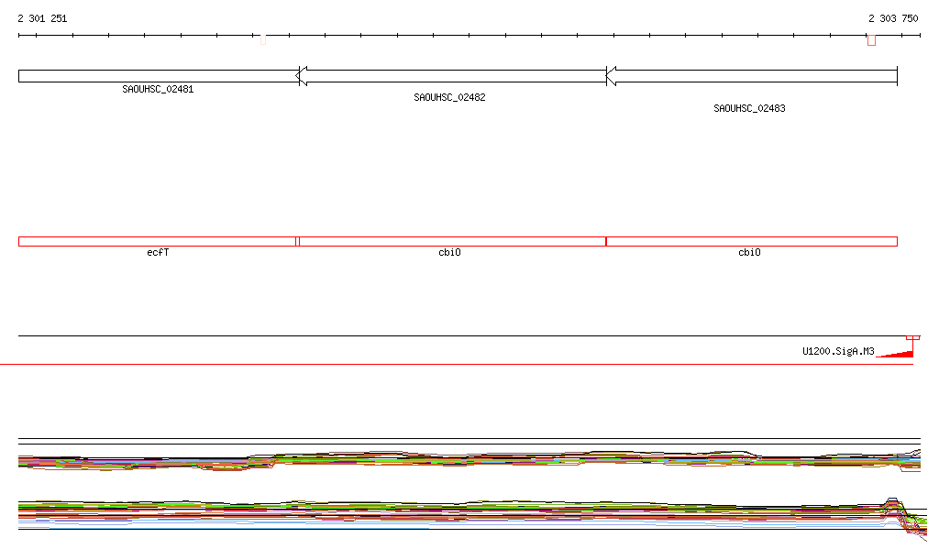
Task: Click the ecfT gene name label
Action: 158,252
